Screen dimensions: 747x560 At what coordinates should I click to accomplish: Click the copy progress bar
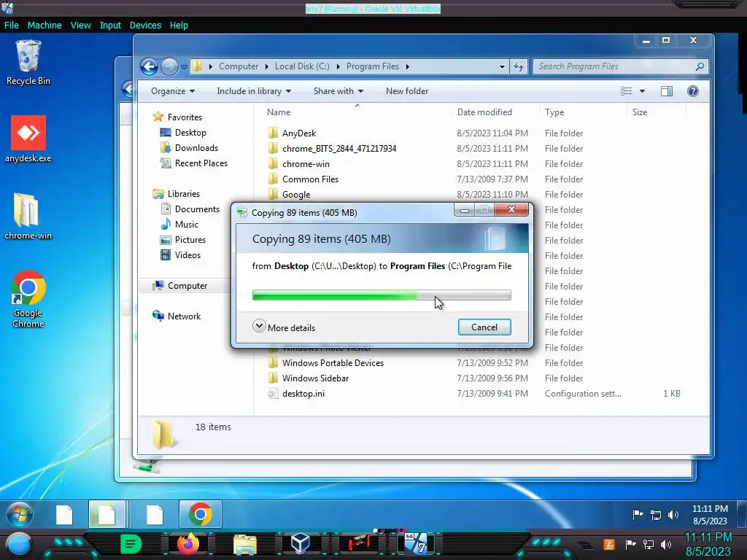(x=382, y=295)
